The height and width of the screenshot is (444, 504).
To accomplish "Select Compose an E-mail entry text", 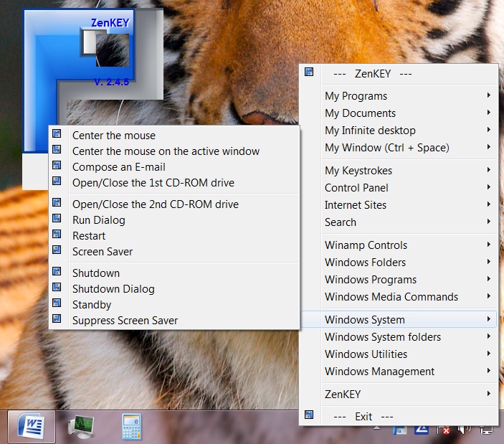I will coord(119,167).
